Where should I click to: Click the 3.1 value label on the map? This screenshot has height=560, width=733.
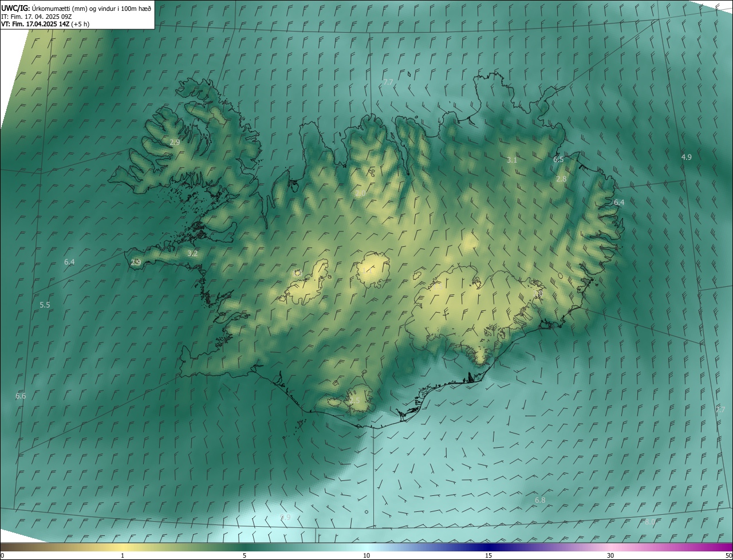pos(512,160)
